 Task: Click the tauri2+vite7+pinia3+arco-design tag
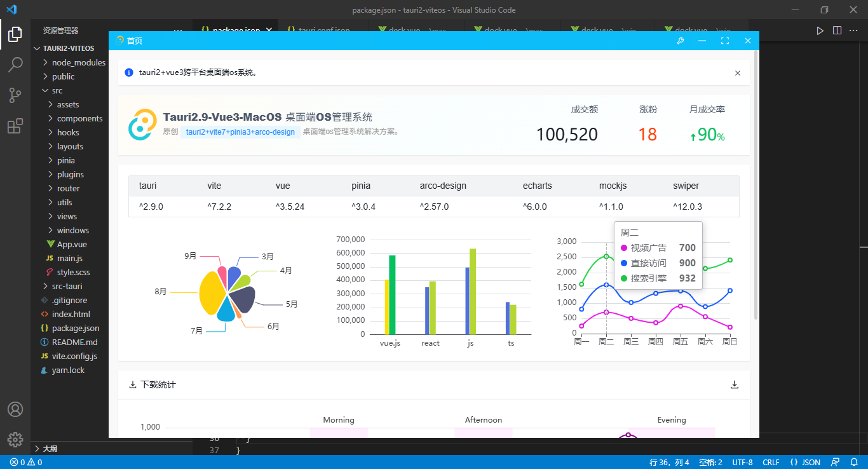point(240,132)
